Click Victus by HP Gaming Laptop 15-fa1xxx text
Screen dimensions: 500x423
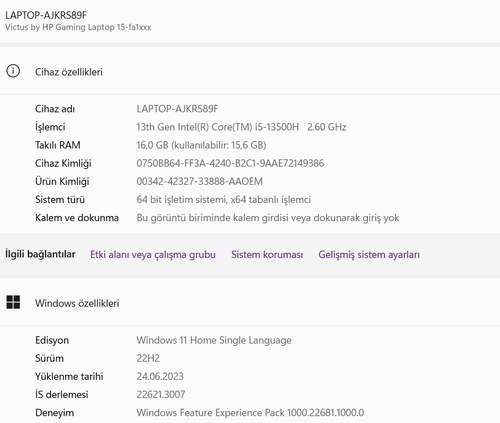point(78,27)
